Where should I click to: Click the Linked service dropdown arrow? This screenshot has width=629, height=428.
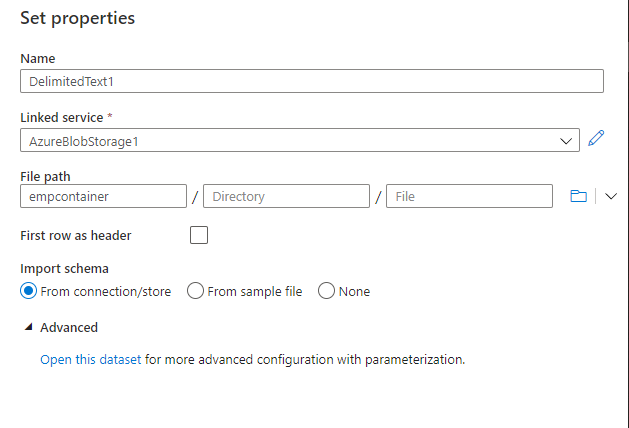click(566, 141)
